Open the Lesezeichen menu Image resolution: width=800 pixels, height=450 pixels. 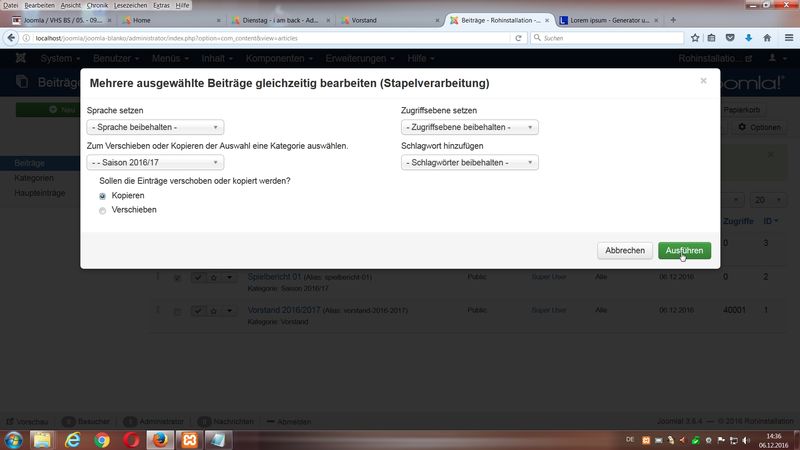pos(130,5)
